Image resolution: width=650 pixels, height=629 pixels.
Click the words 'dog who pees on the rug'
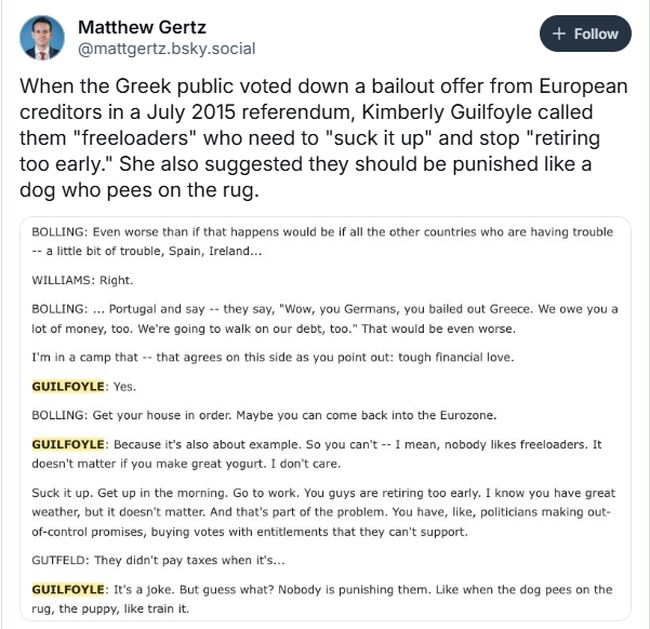(137, 190)
